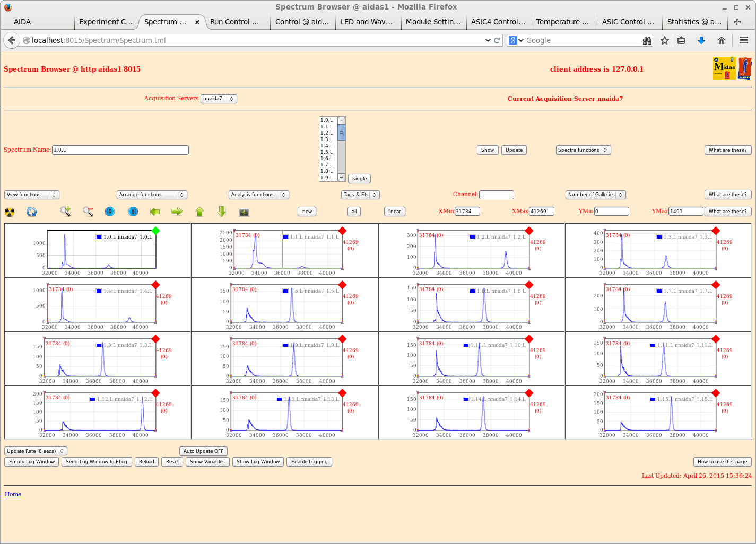Click scroll-down arrow of spectrum list
Image resolution: width=756 pixels, height=544 pixels.
[x=342, y=178]
